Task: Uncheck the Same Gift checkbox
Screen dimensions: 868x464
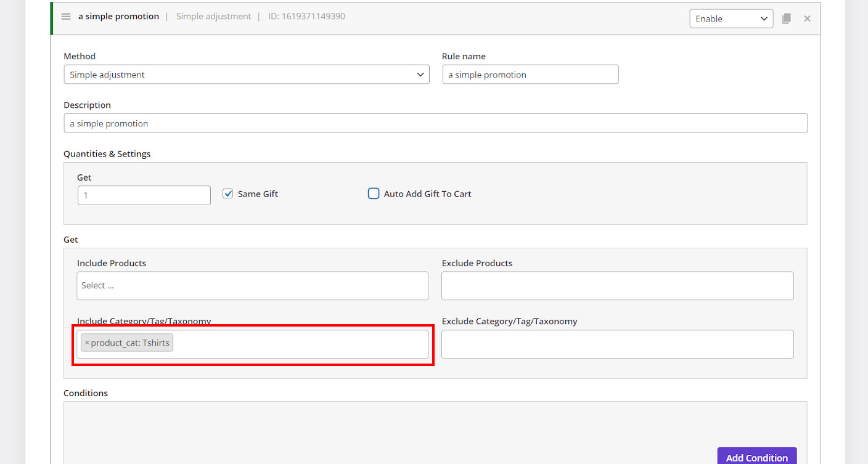Action: click(x=228, y=193)
